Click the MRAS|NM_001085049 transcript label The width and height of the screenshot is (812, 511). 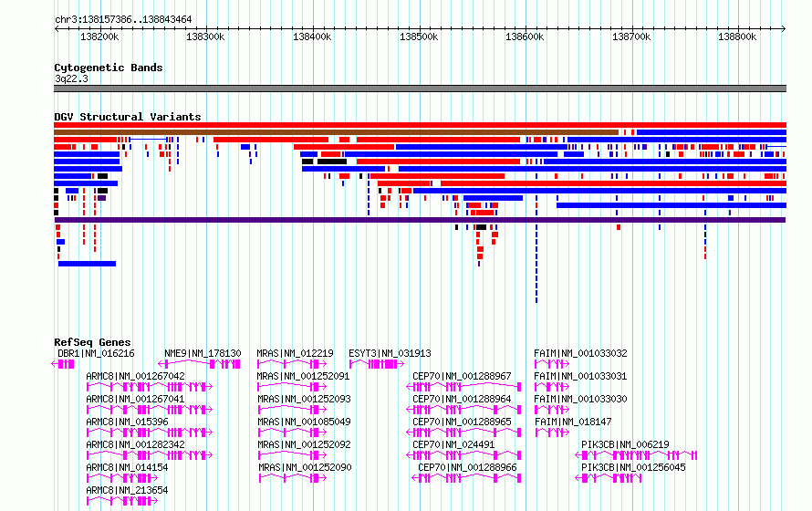pyautogui.click(x=305, y=422)
